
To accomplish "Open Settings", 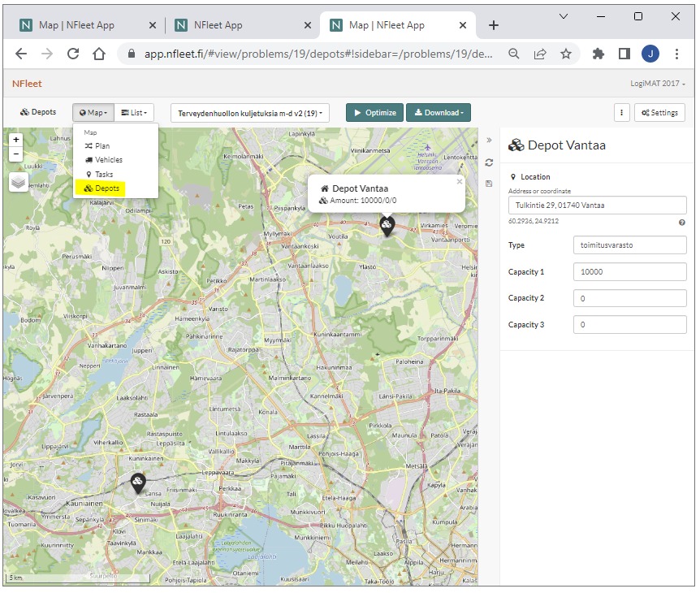I will pyautogui.click(x=659, y=113).
